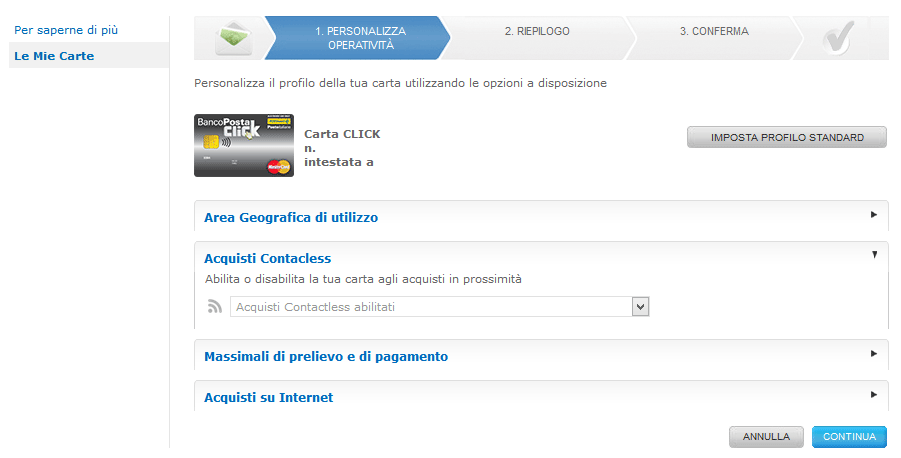Select step 1 Personalizza Operatività
Viewport: 901px width, 458px height.
pos(353,38)
